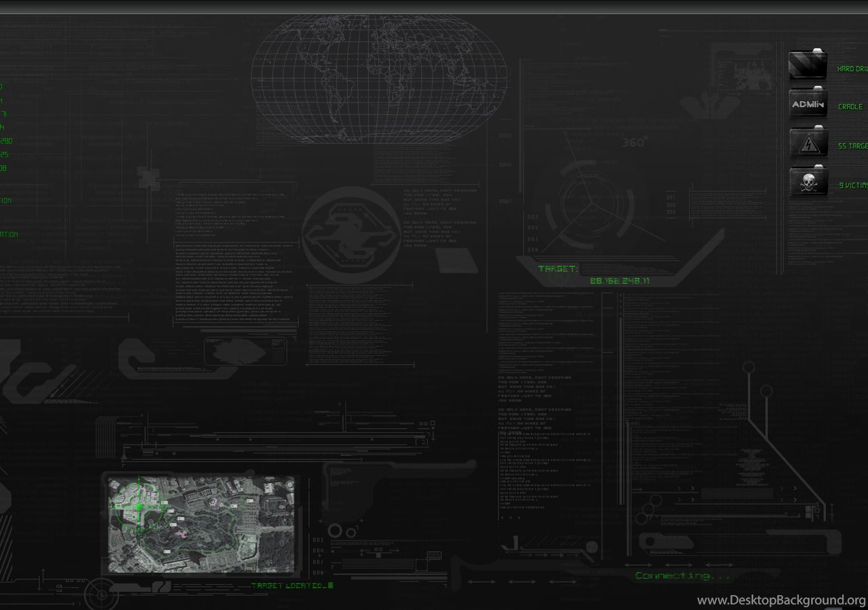Image resolution: width=868 pixels, height=610 pixels.
Task: Select the 55 TARGE folder label
Action: 853,146
